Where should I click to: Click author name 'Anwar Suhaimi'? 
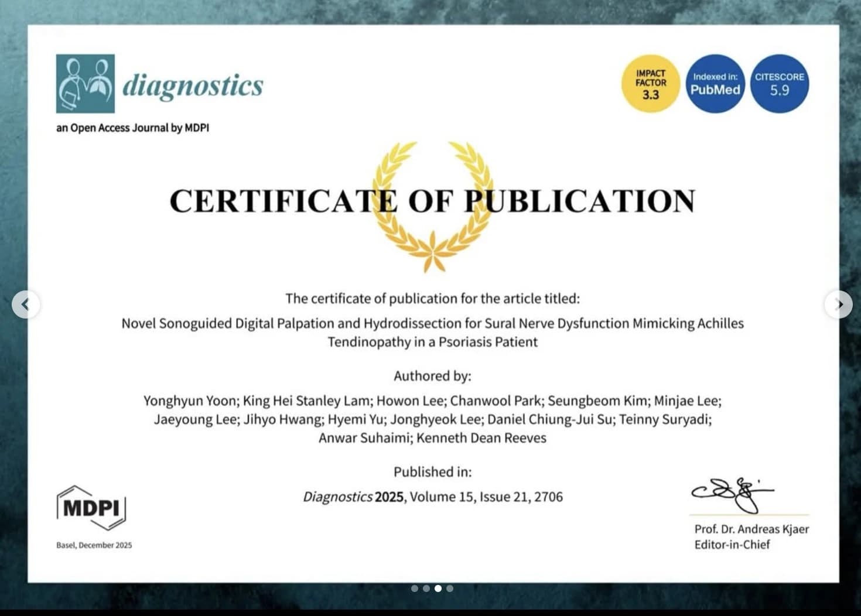[364, 438]
